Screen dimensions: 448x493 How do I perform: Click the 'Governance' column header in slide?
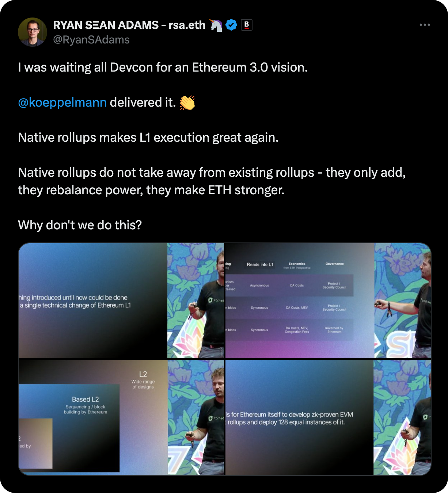coord(334,264)
